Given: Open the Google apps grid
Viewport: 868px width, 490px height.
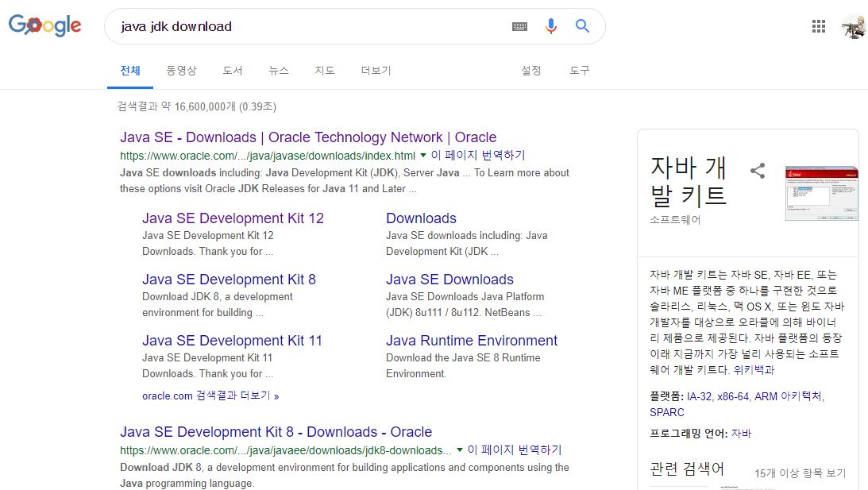Looking at the screenshot, I should [819, 26].
